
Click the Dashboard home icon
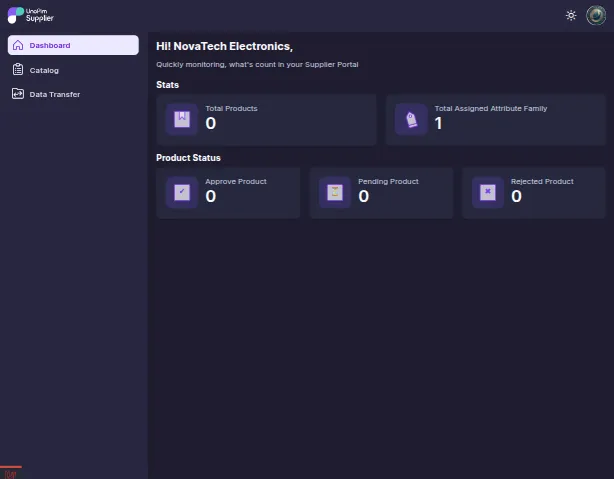pyautogui.click(x=18, y=45)
